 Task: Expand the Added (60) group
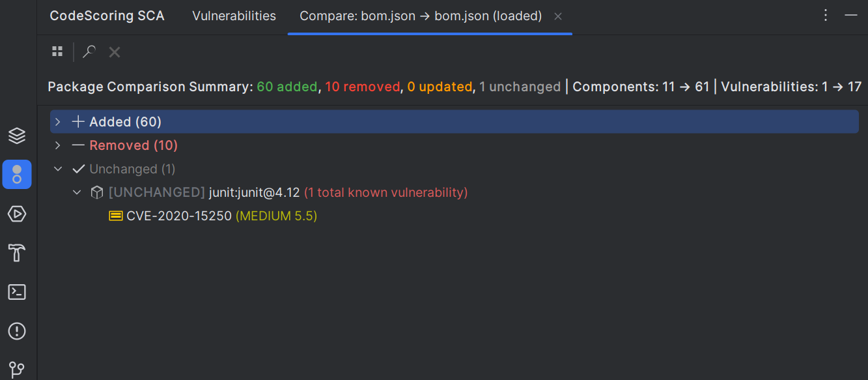click(58, 122)
